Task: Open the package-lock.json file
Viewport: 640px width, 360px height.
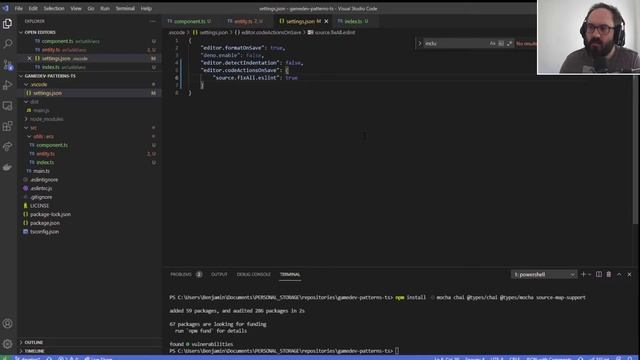Action: [x=50, y=214]
